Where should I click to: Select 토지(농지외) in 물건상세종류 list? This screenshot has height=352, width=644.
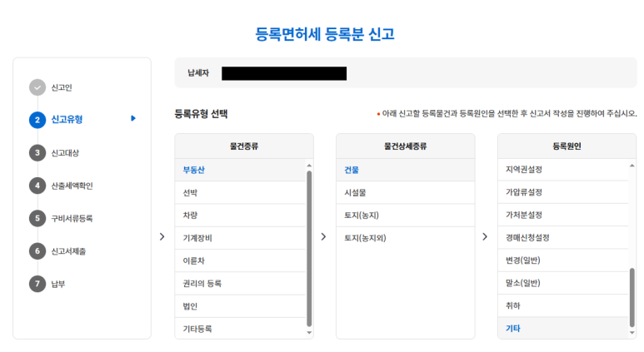coord(406,238)
